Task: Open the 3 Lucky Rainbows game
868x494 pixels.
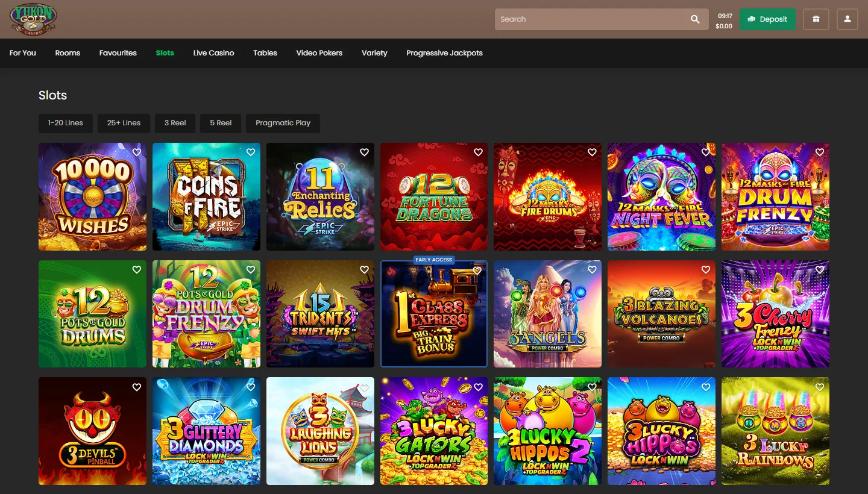Action: (775, 431)
